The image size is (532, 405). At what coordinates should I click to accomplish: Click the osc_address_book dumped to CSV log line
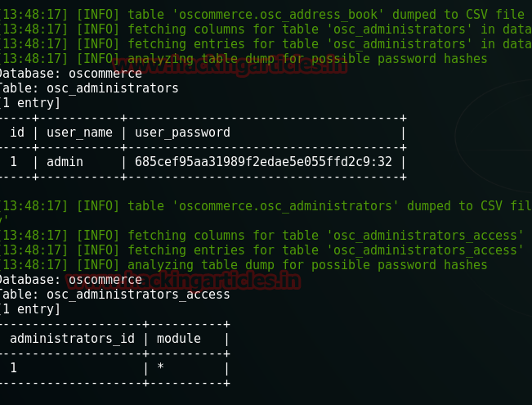266,14
